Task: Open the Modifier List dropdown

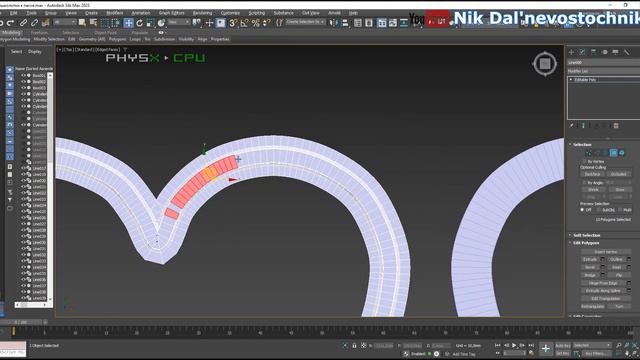Action: click(x=603, y=71)
